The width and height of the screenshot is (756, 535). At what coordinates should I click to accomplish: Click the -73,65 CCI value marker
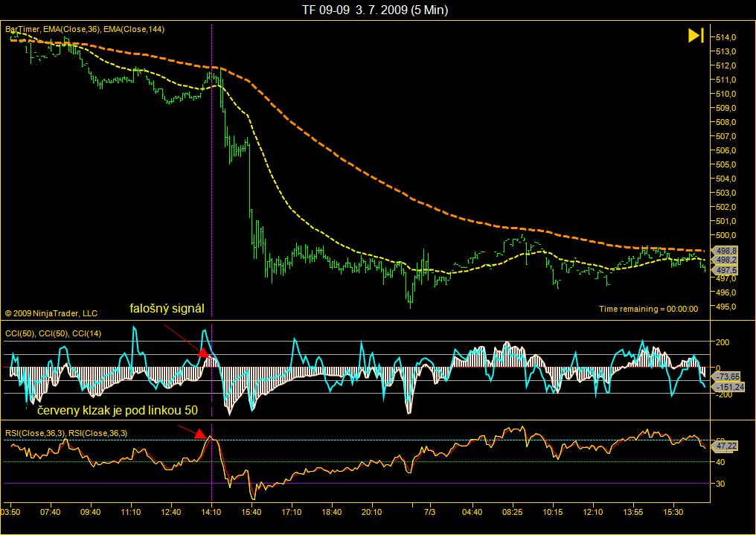pos(726,377)
